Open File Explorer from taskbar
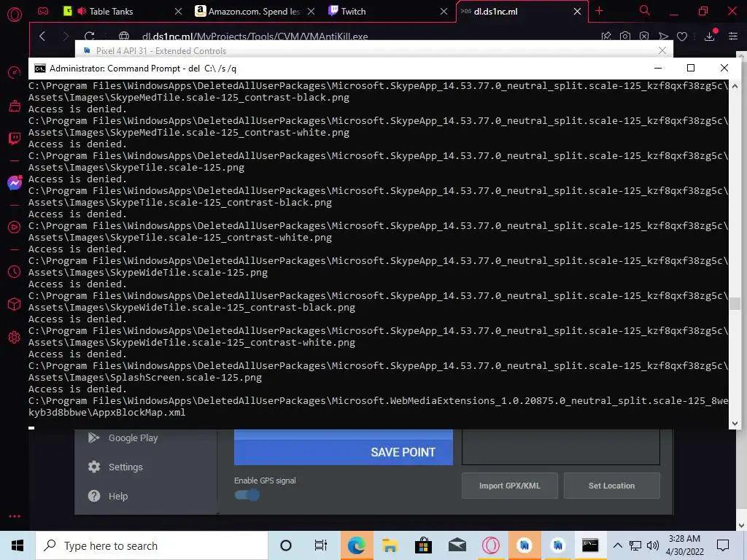This screenshot has height=560, width=747. point(390,545)
